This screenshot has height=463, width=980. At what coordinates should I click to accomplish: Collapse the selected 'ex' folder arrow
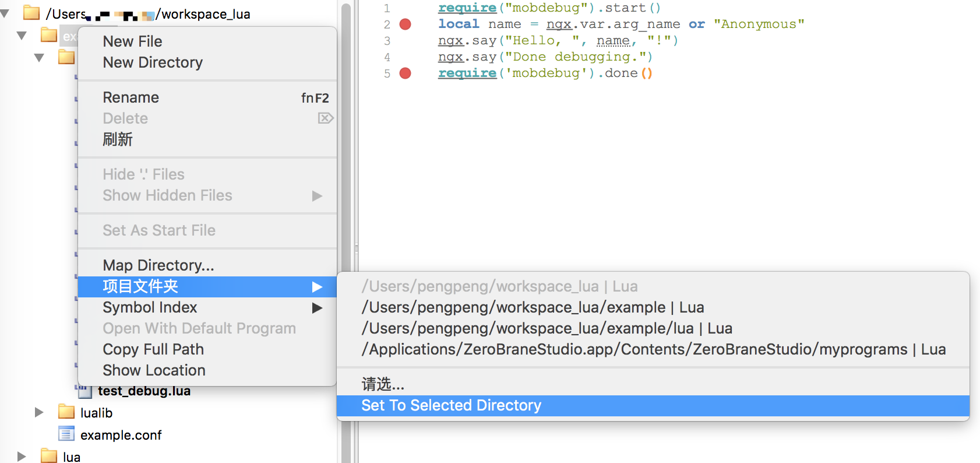click(x=22, y=36)
